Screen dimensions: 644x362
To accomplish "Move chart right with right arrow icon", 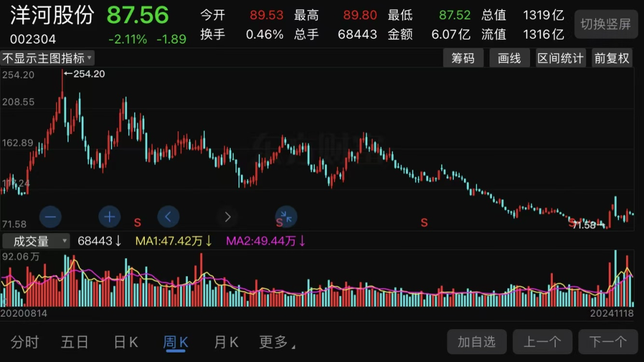I will [228, 216].
